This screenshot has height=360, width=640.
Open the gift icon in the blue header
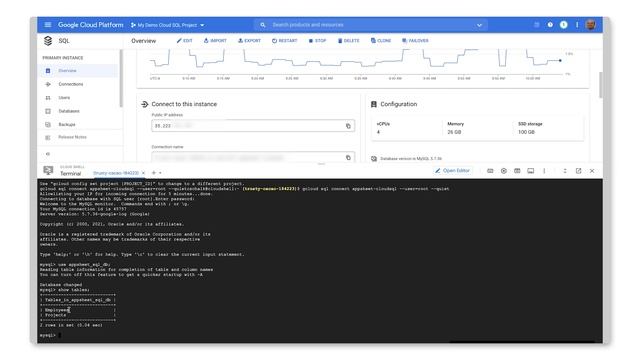tap(537, 25)
